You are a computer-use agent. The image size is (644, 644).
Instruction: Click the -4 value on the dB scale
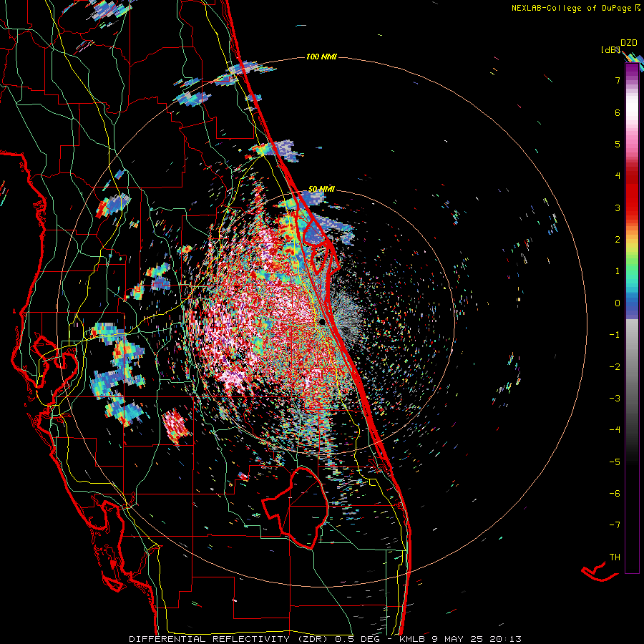[615, 430]
